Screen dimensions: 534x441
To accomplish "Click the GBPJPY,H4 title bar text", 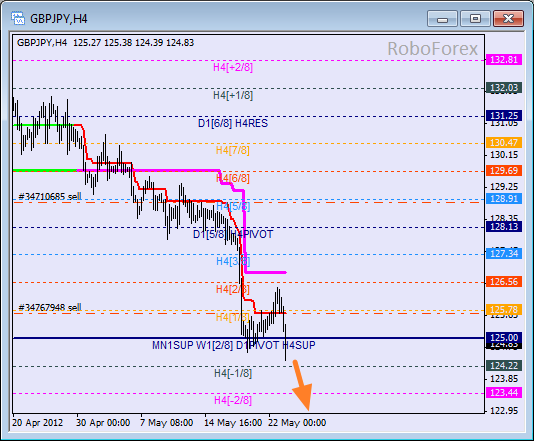I will click(59, 19).
